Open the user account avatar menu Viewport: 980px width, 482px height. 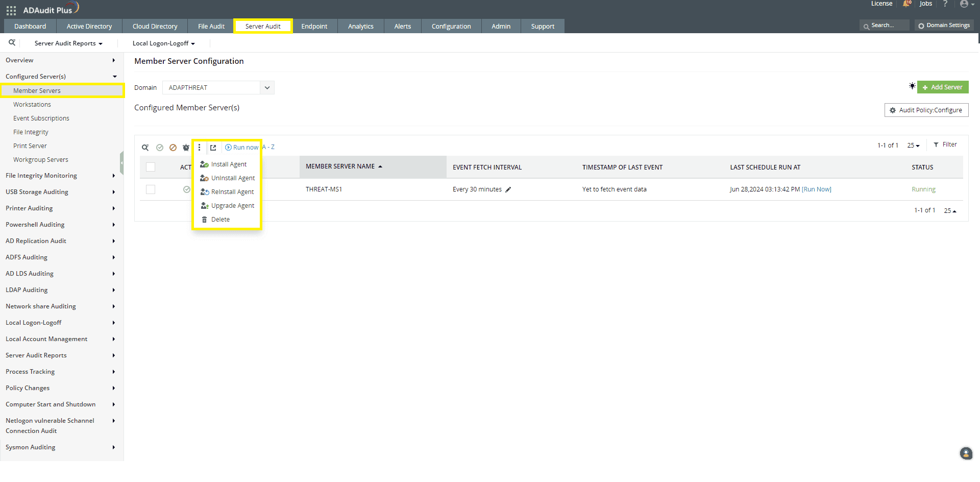(967, 4)
